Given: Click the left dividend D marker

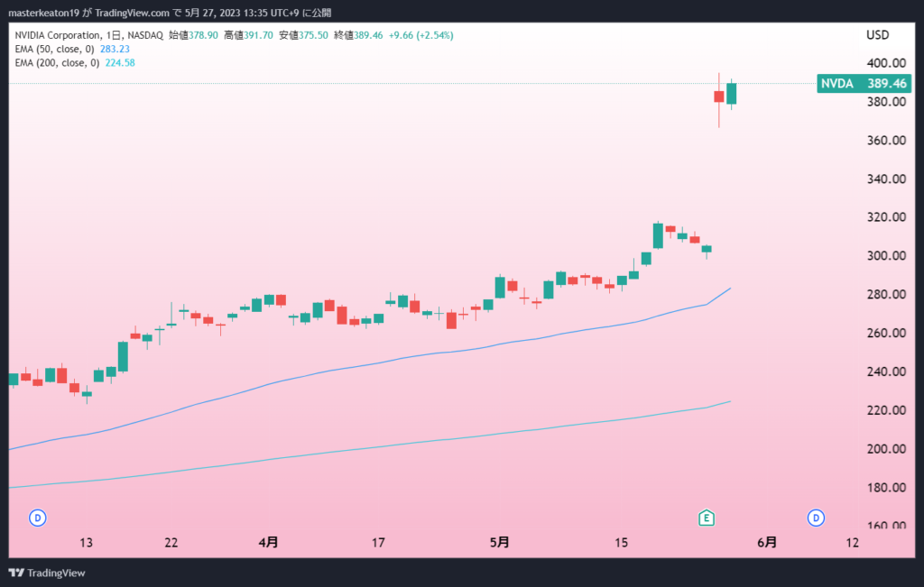Looking at the screenshot, I should tap(38, 518).
